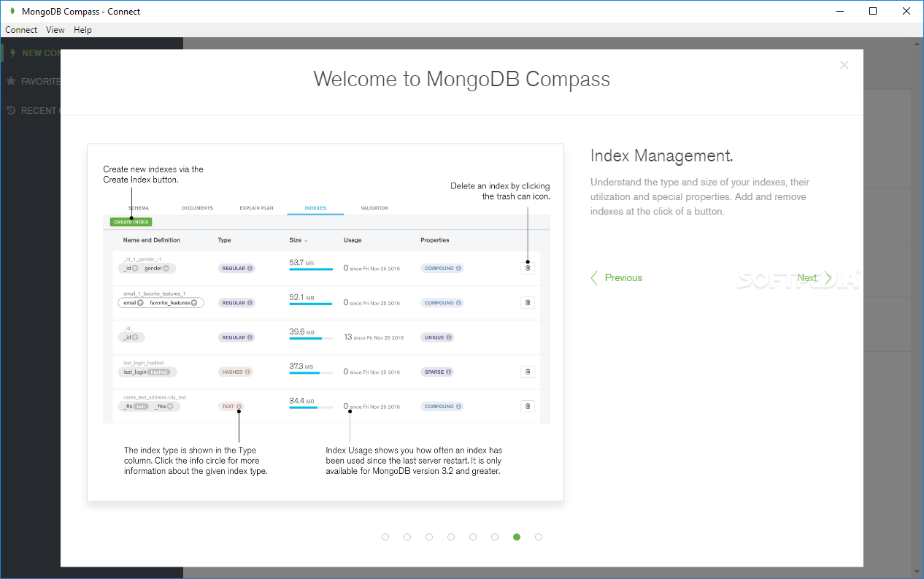Jump to the third tour slide dot
Screen dimensions: 924x579
pos(429,537)
